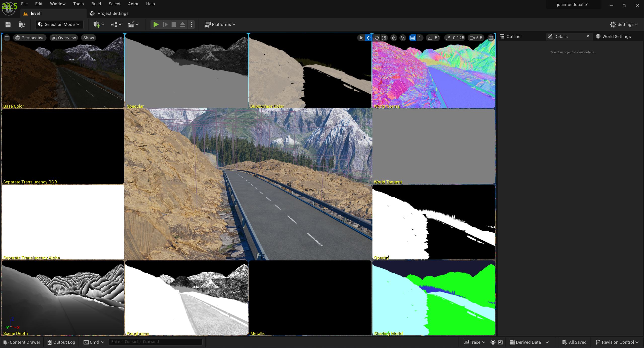Activate the Scale transform tool

(384, 38)
